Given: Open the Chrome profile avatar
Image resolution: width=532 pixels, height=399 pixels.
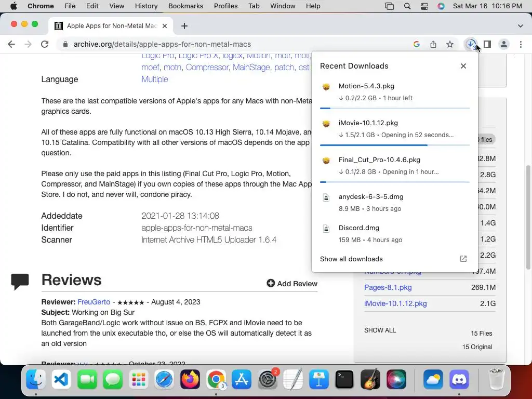Looking at the screenshot, I should [504, 44].
